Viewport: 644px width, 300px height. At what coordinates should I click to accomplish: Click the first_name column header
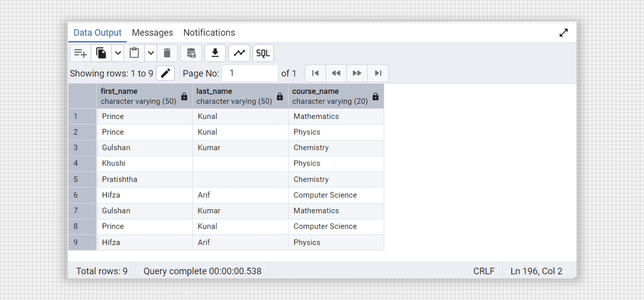144,96
